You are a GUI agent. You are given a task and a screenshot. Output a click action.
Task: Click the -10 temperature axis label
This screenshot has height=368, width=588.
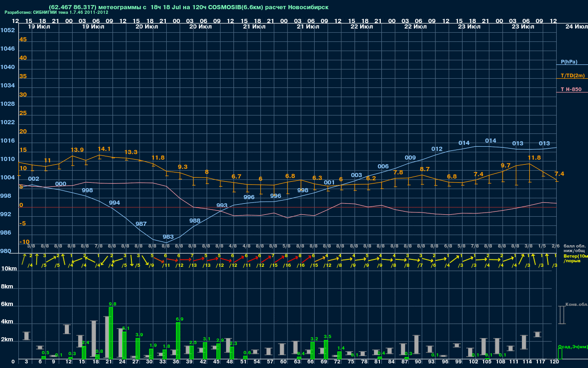(25, 242)
